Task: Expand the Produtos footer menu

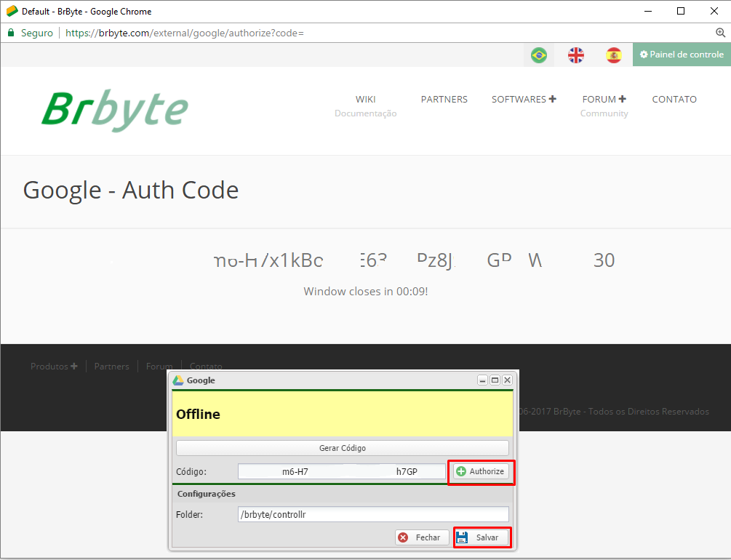Action: [x=54, y=367]
